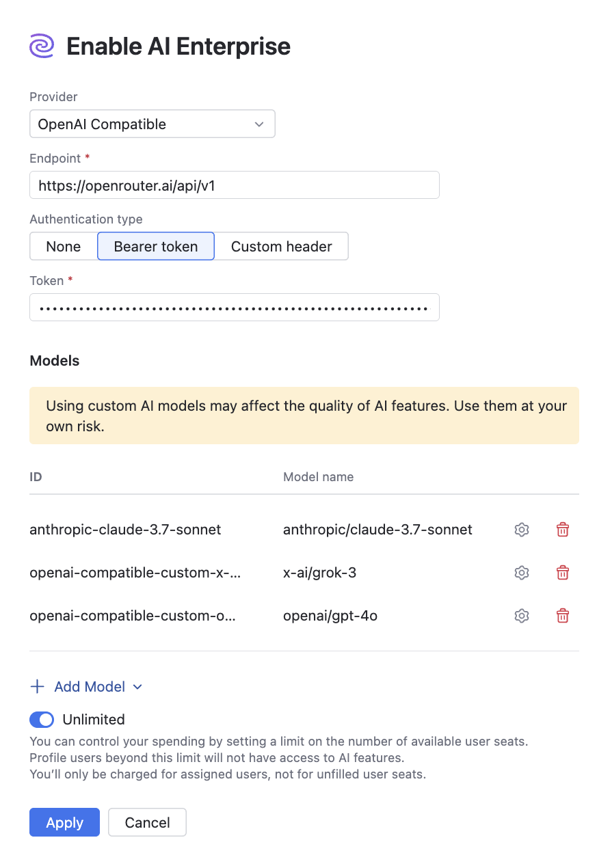
Task: Delete the anthropic/claude-3.7-sonnet model
Action: (562, 529)
